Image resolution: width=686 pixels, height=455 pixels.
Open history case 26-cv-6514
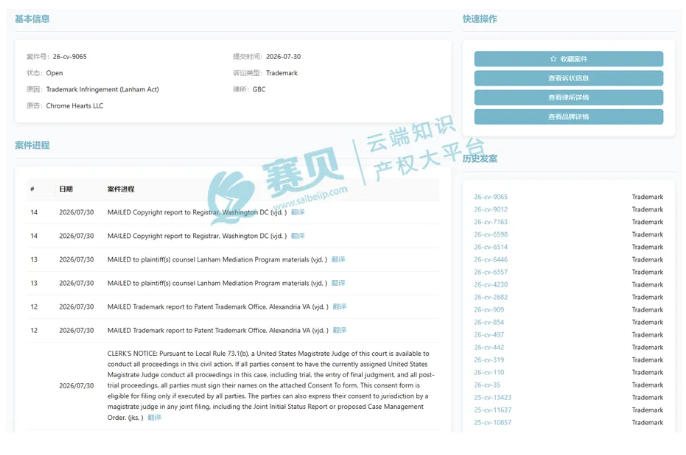(490, 247)
